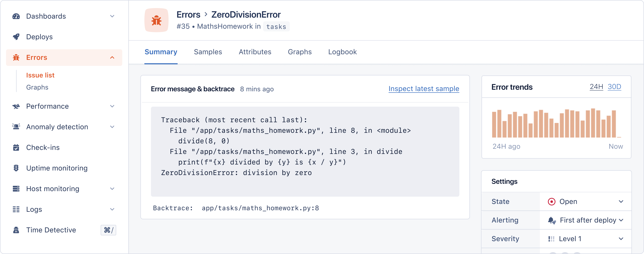Switch error trends to the 24H view
Viewport: 644px width, 254px height.
coord(596,87)
